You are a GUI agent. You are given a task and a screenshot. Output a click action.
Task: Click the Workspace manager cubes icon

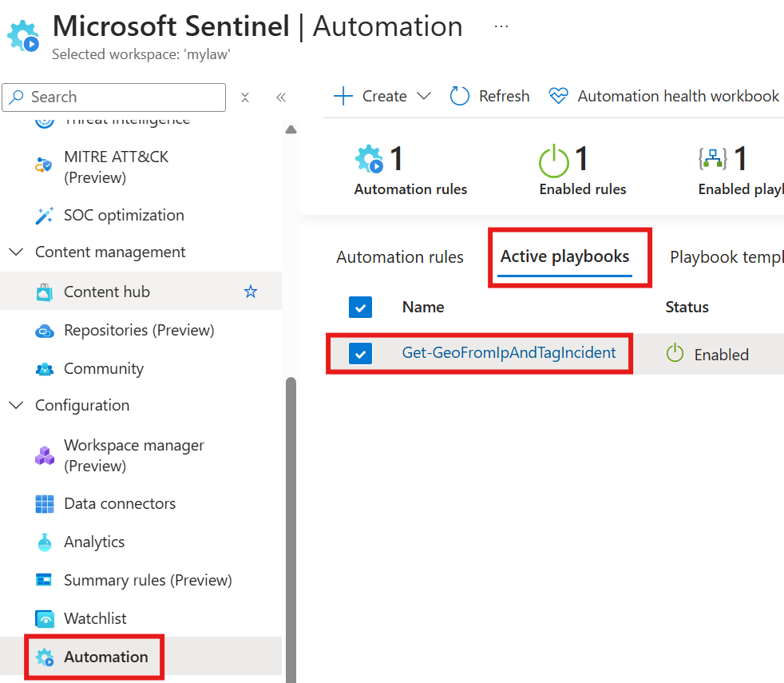pyautogui.click(x=45, y=455)
